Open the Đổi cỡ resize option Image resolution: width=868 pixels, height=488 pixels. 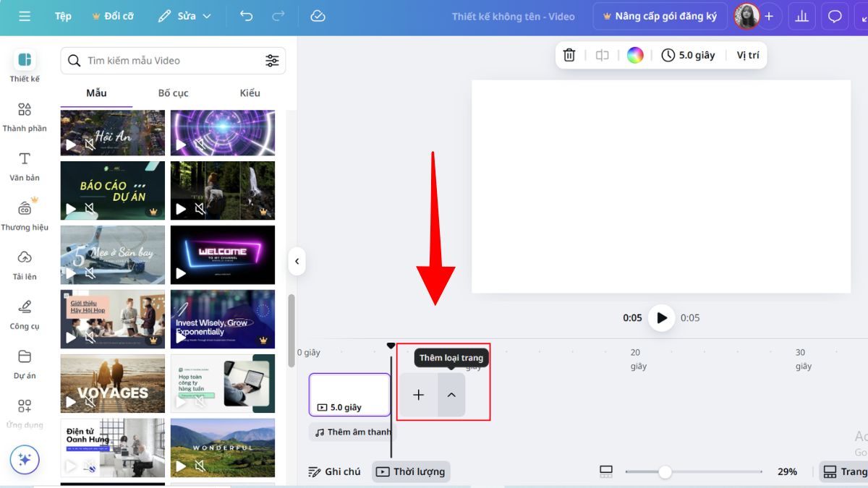pos(113,16)
